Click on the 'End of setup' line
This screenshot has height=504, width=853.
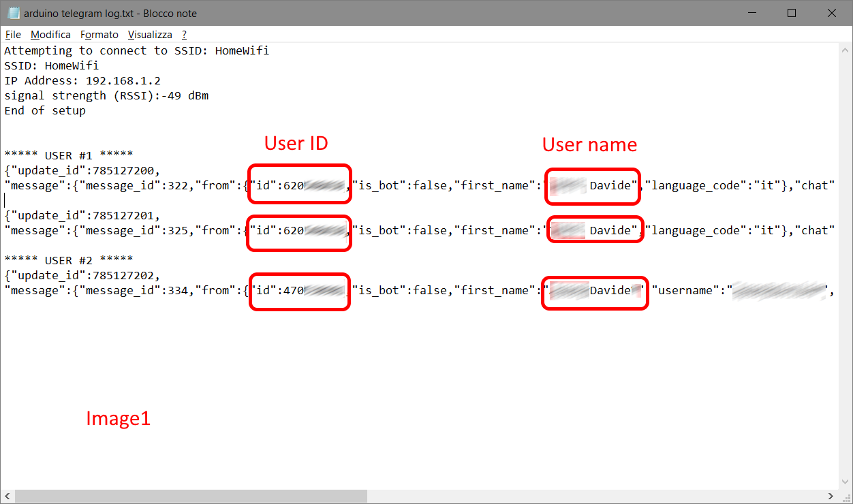click(x=45, y=110)
